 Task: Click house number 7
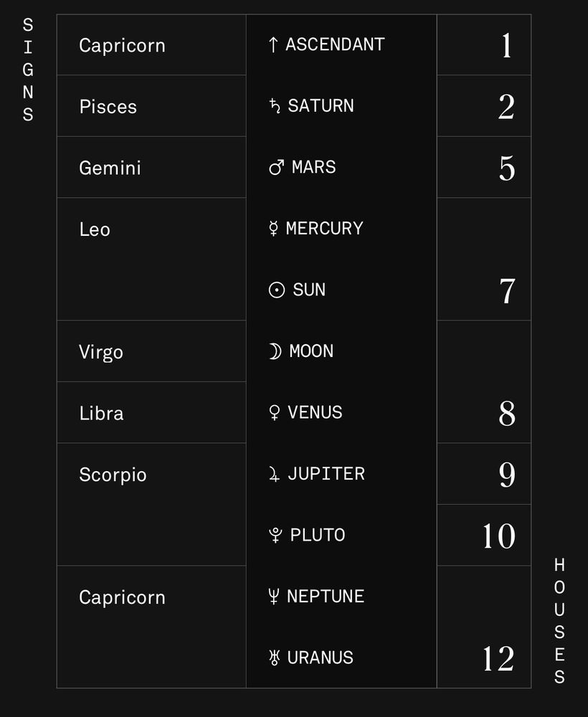(x=507, y=291)
